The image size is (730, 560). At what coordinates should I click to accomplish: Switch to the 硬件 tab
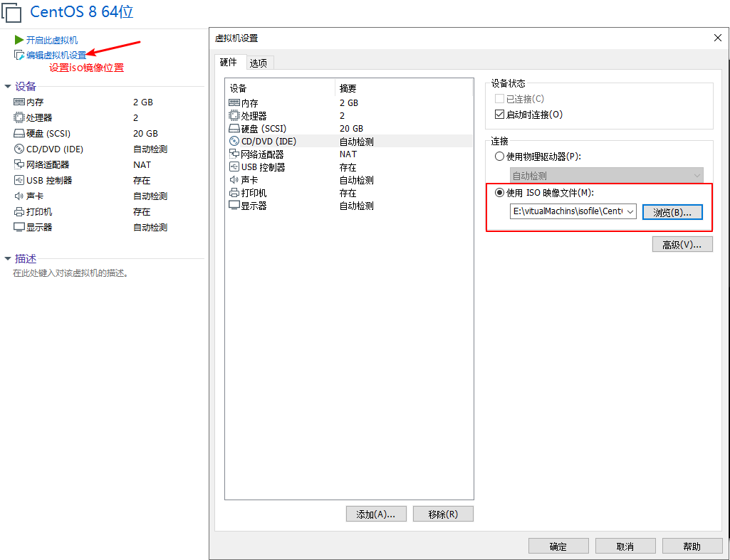tap(229, 63)
